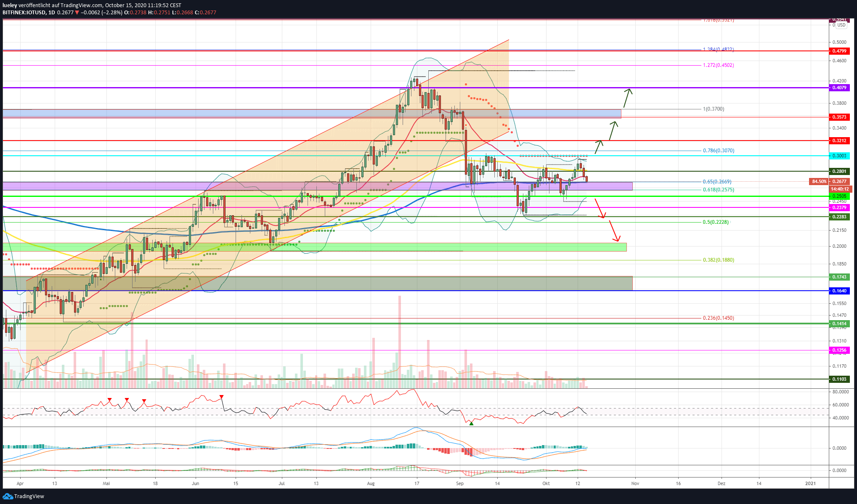Screen dimensions: 857x504
Task: Click the 0.5000 price scale tick
Action: pos(839,42)
